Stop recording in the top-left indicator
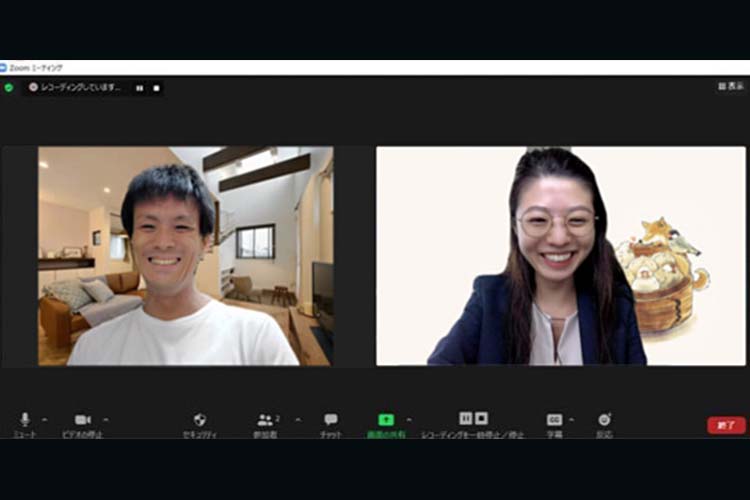The image size is (750, 500). 156,88
